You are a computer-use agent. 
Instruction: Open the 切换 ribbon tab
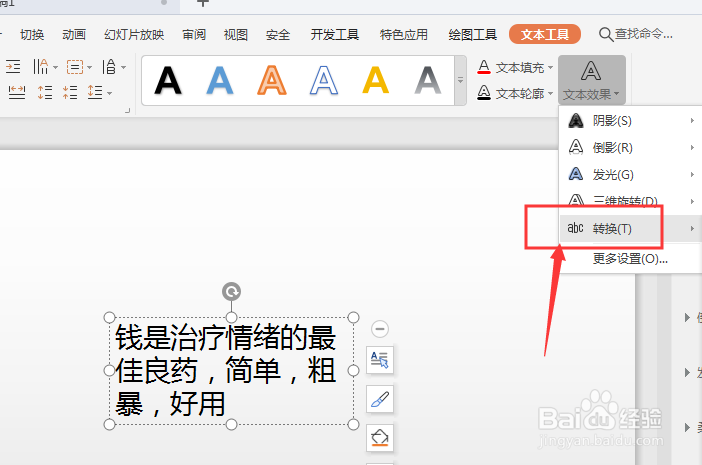(32, 34)
